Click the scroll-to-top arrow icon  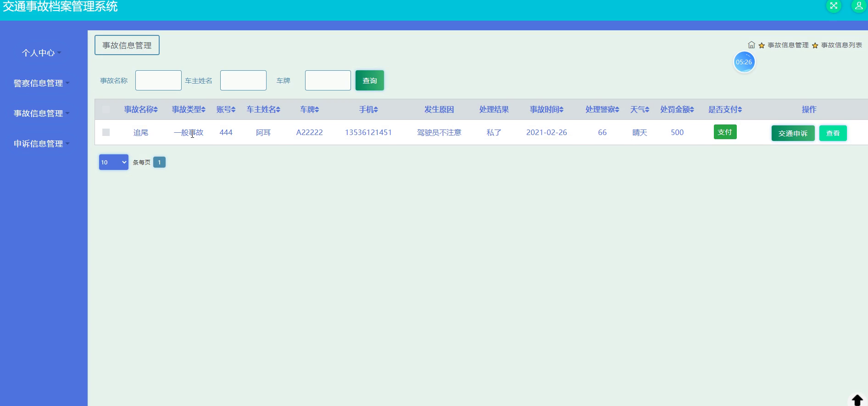tap(857, 400)
